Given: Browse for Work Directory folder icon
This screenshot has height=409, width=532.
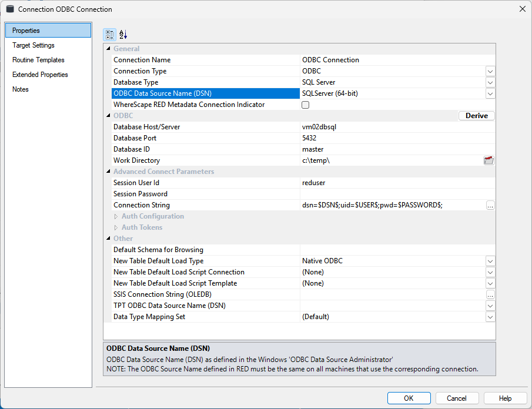Looking at the screenshot, I should pos(488,160).
